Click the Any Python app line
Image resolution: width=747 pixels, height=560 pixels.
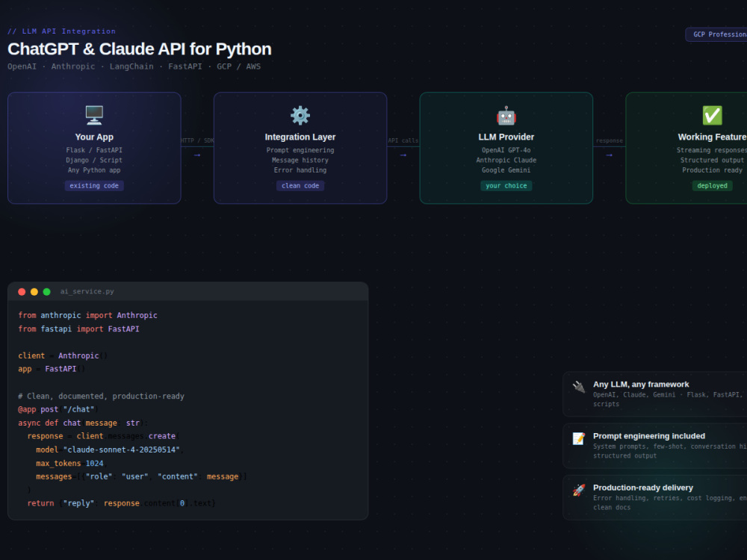click(x=94, y=170)
